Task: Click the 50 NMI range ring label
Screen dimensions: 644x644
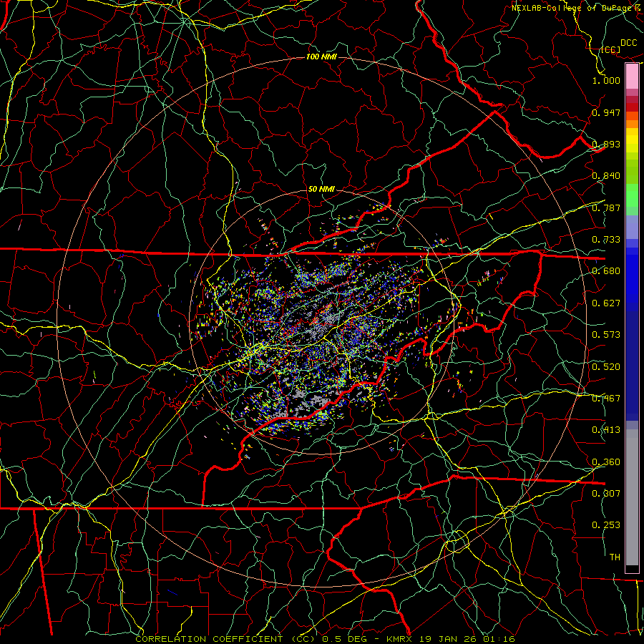Action: (x=321, y=189)
